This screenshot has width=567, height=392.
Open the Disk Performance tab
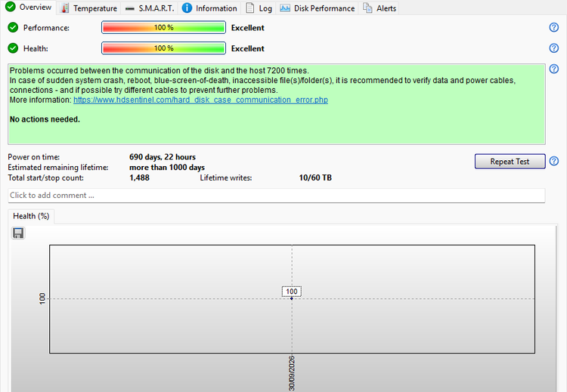(x=317, y=8)
